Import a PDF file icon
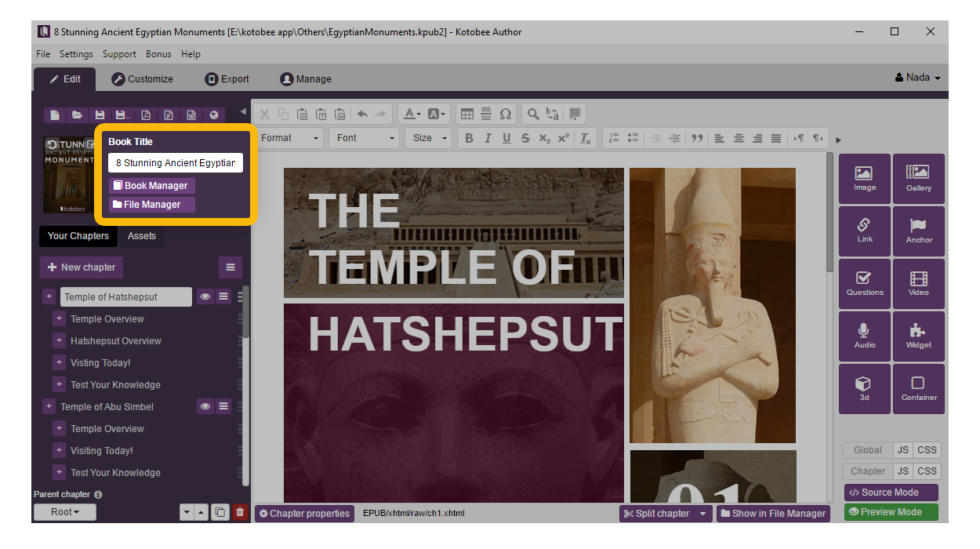 coord(146,115)
